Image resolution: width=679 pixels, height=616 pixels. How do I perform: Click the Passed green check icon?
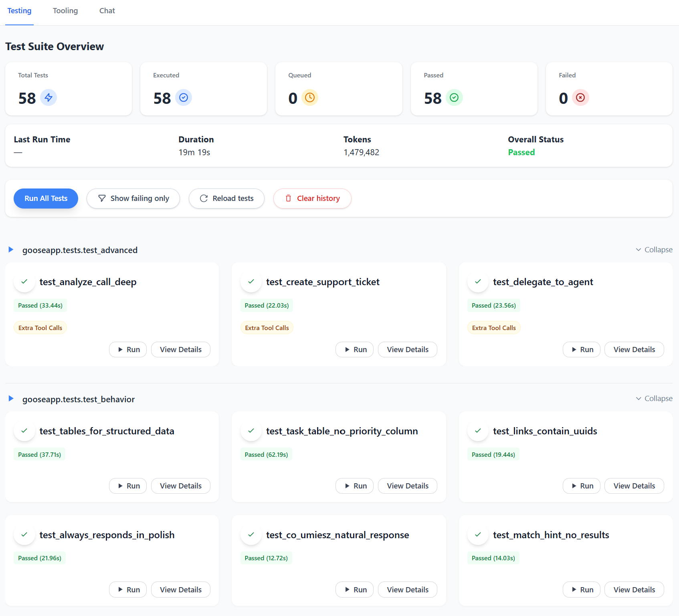coord(455,97)
